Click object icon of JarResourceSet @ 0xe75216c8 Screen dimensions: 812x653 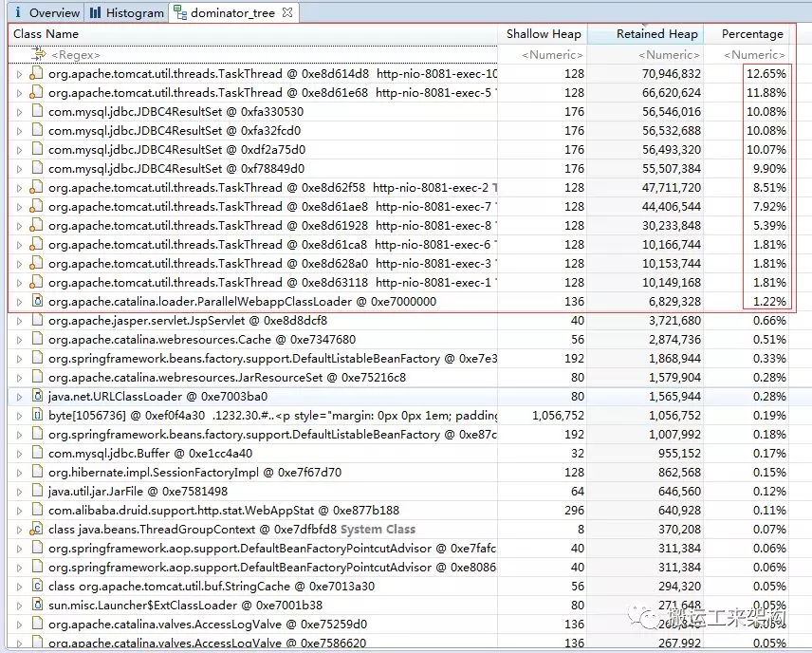pos(37,377)
